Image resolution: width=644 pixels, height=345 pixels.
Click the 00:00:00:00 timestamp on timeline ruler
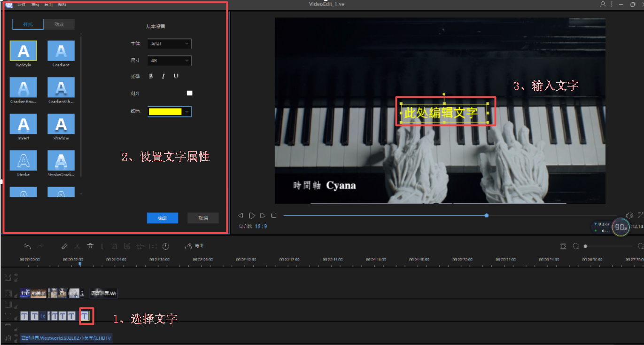(29, 259)
